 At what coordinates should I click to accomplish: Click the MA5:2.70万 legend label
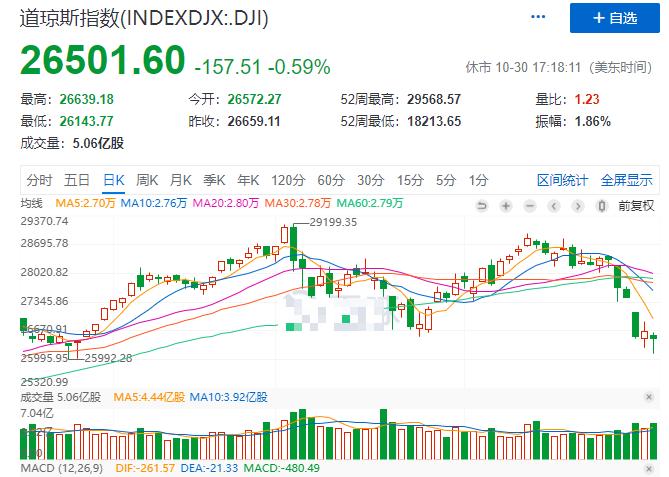[x=85, y=203]
